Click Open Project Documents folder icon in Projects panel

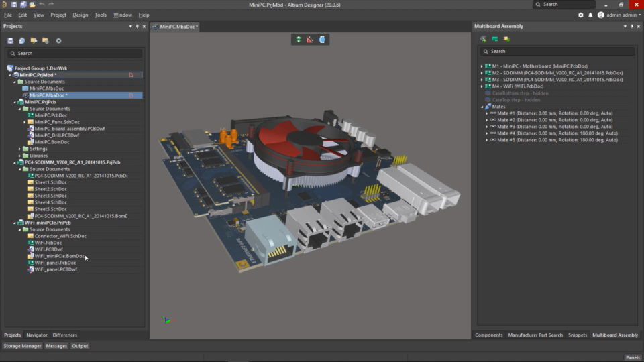pos(34,41)
